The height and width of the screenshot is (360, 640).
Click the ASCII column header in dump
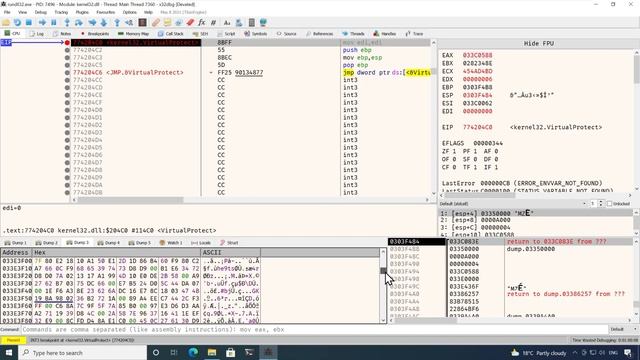tap(230, 253)
